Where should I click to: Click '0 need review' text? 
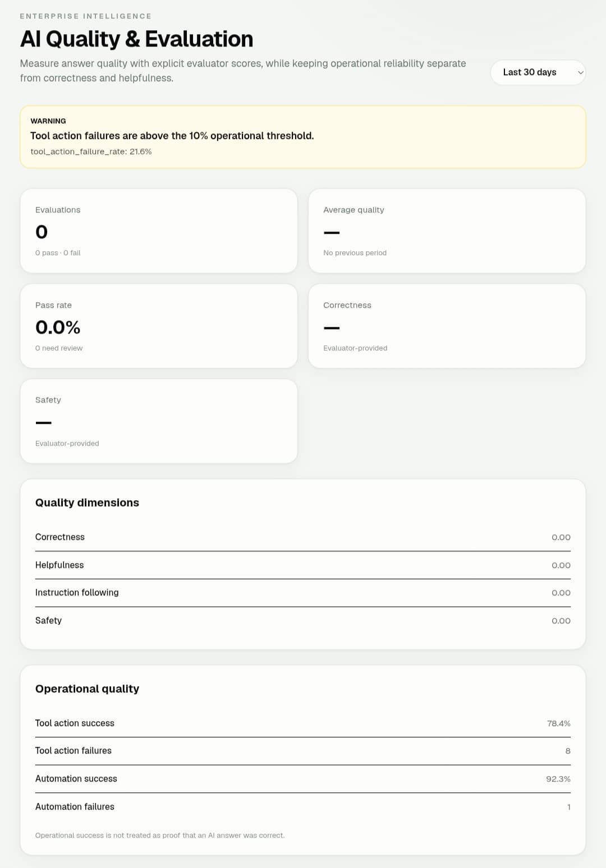[x=59, y=348]
